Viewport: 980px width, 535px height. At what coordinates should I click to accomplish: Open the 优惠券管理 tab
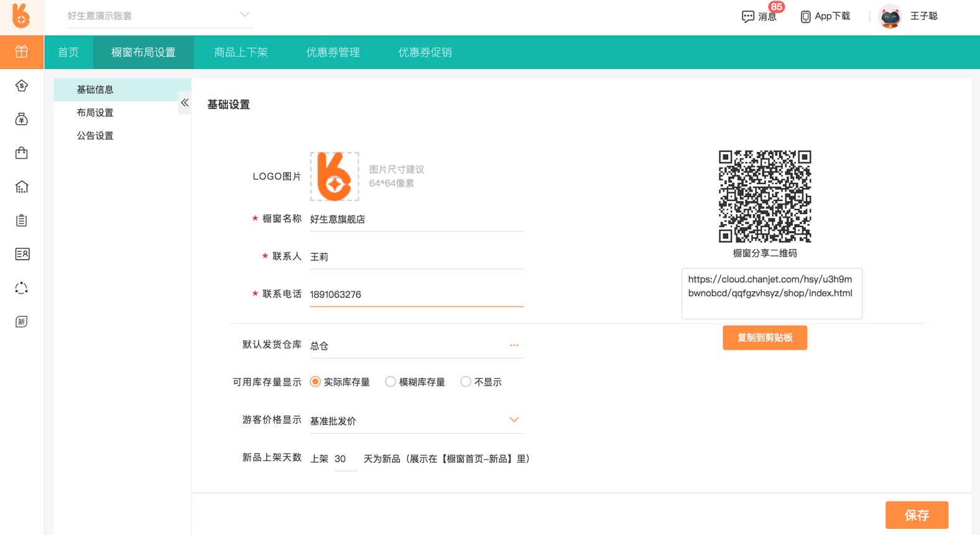pos(333,52)
